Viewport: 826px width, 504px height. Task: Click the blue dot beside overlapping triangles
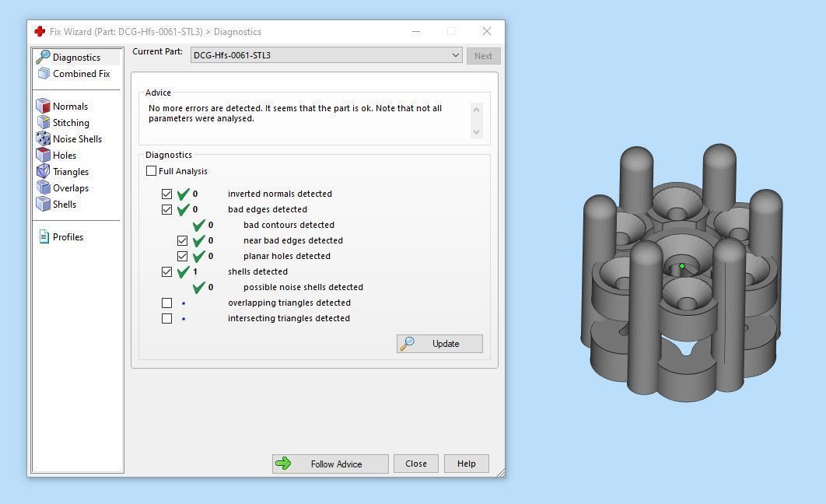[184, 303]
